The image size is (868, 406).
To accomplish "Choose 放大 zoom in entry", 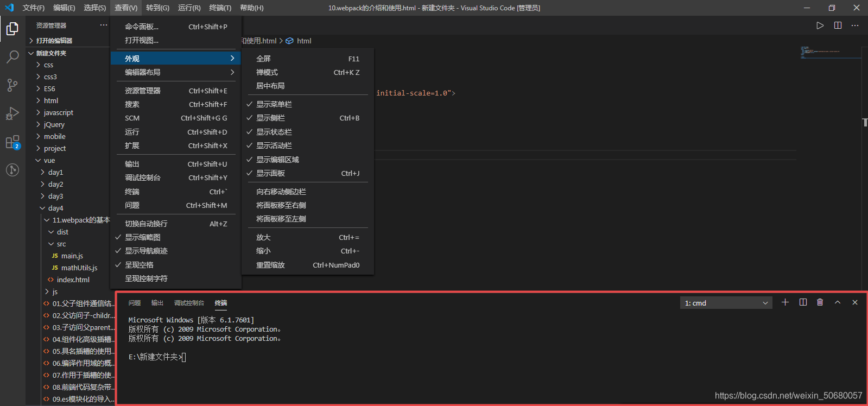I will click(308, 237).
